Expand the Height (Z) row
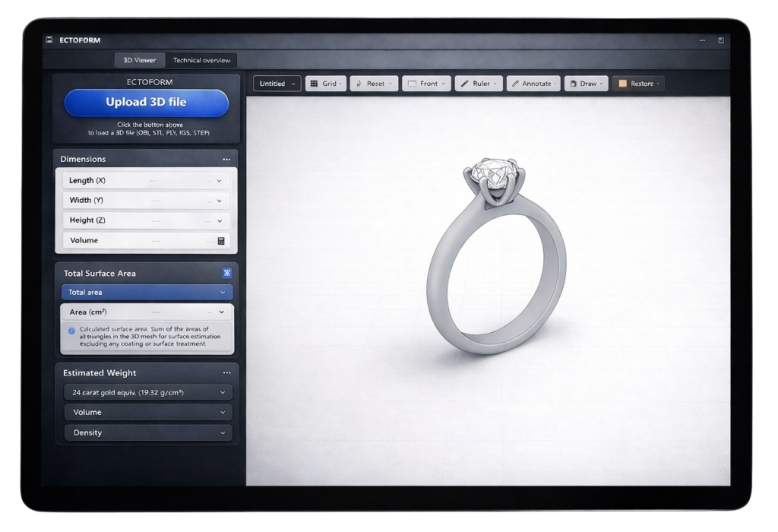The width and height of the screenshot is (778, 532). pyautogui.click(x=219, y=221)
